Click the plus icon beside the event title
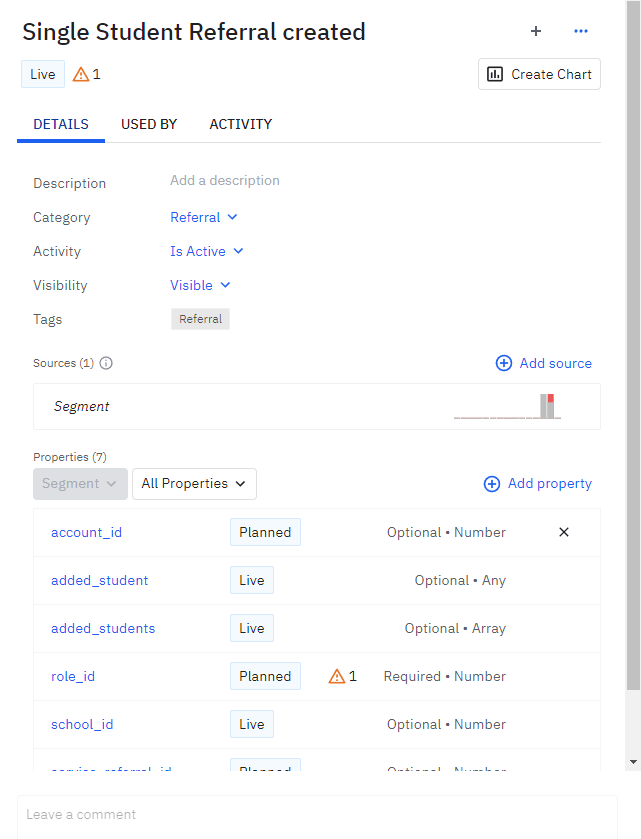Image resolution: width=641 pixels, height=839 pixels. [536, 31]
